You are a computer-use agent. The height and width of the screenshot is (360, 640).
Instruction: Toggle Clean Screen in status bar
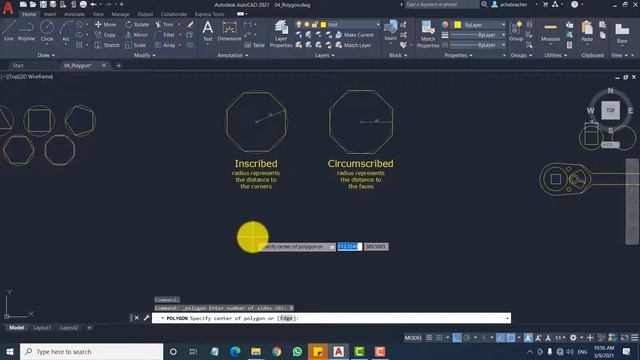[x=624, y=338]
